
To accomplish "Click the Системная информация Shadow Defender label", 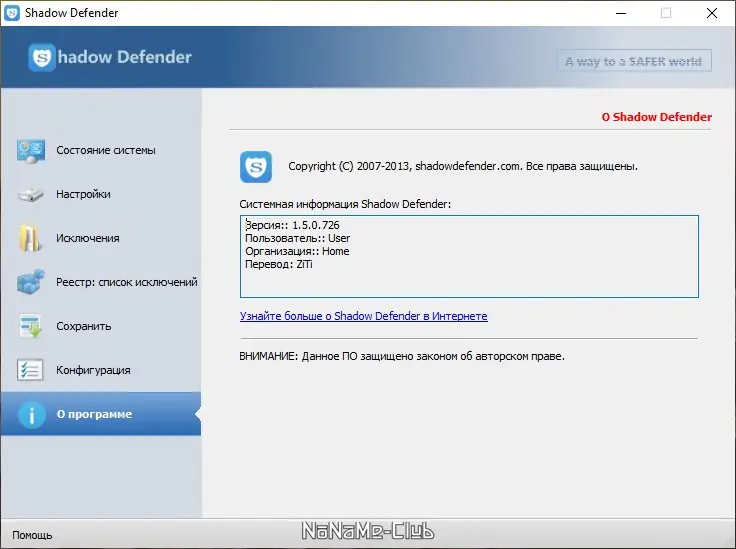I will coord(345,205).
